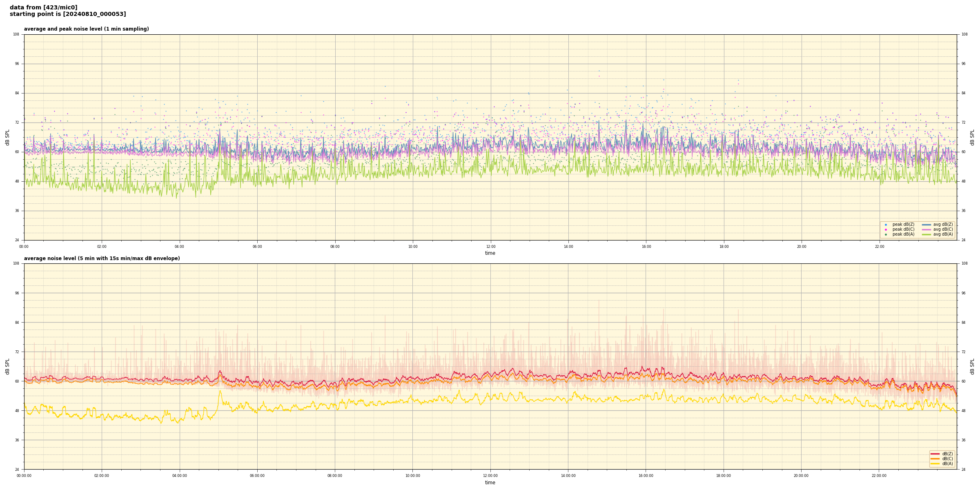
Task: Click the peak dB(C) magenta legend marker
Action: pyautogui.click(x=886, y=229)
